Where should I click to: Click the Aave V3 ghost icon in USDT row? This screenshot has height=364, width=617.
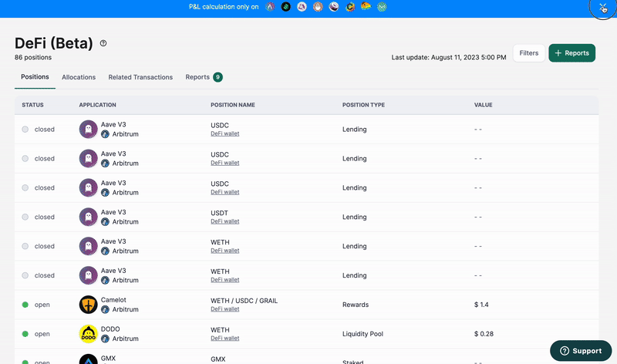[x=88, y=217]
